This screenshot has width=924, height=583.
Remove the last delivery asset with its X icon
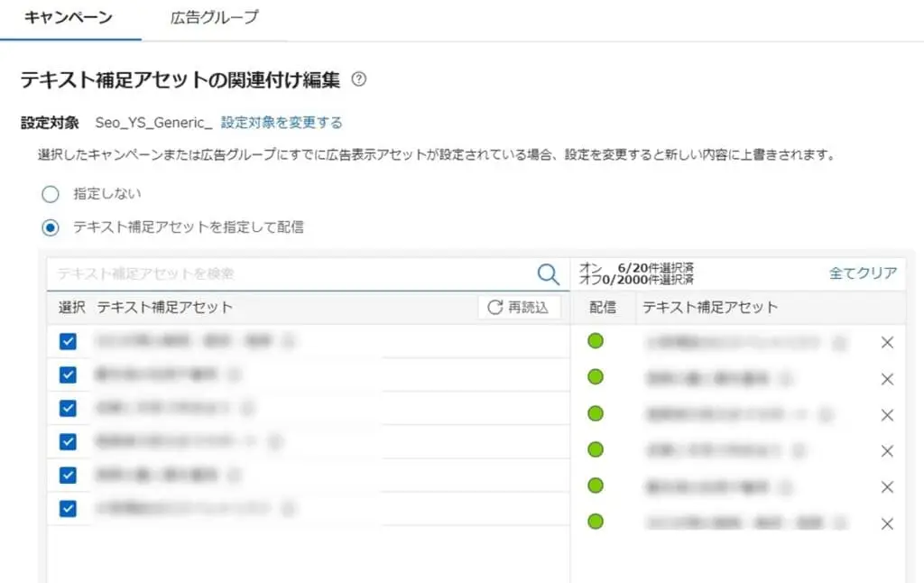(x=887, y=522)
